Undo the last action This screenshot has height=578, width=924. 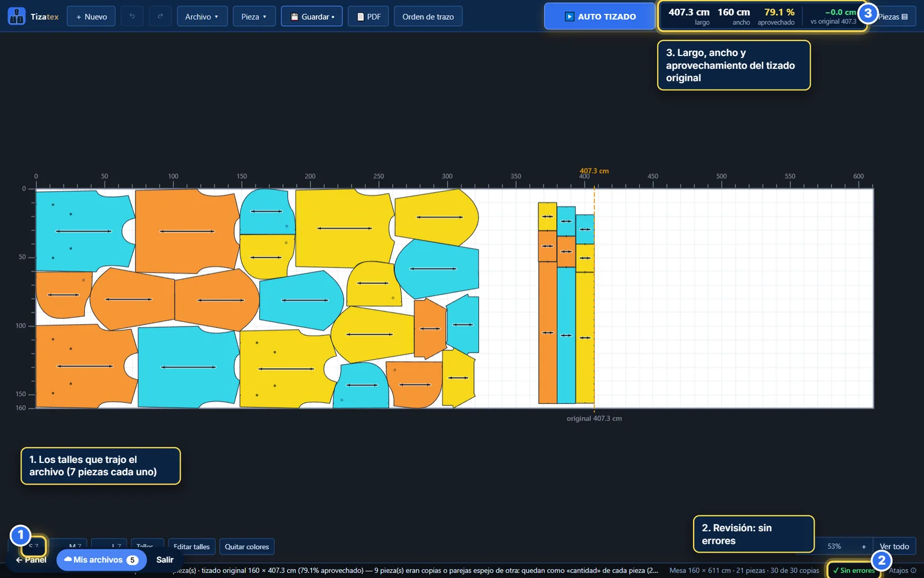click(132, 16)
